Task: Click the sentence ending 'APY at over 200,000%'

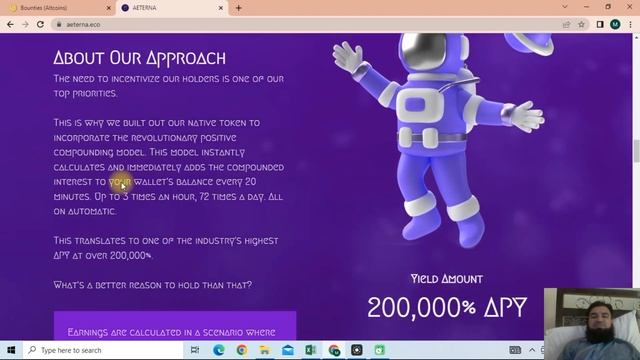Action: pos(166,248)
